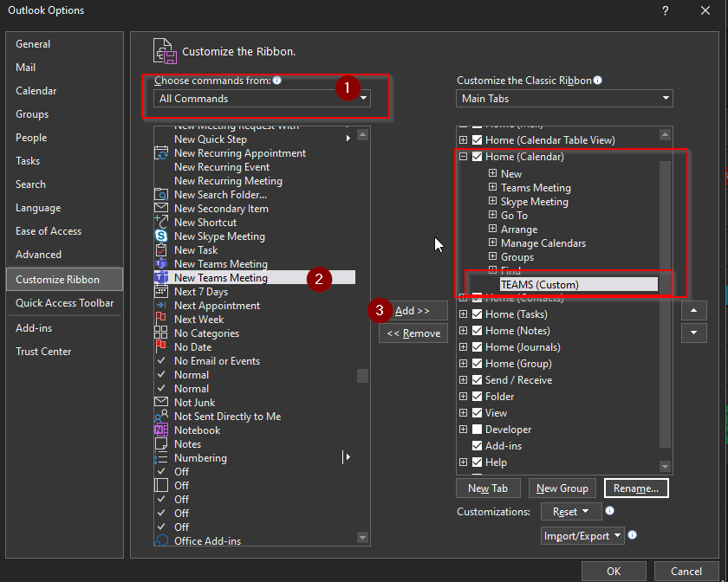Click the New Secondary Item envelope icon
Image resolution: width=728 pixels, height=582 pixels.
(161, 208)
